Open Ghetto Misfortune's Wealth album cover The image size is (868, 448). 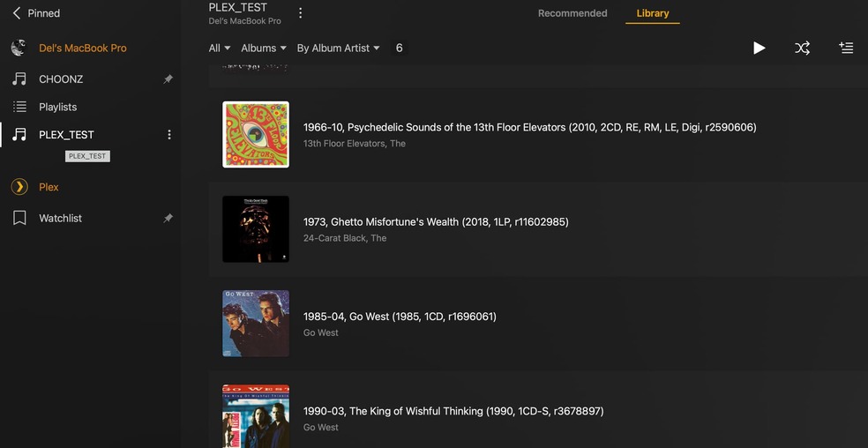tap(256, 229)
